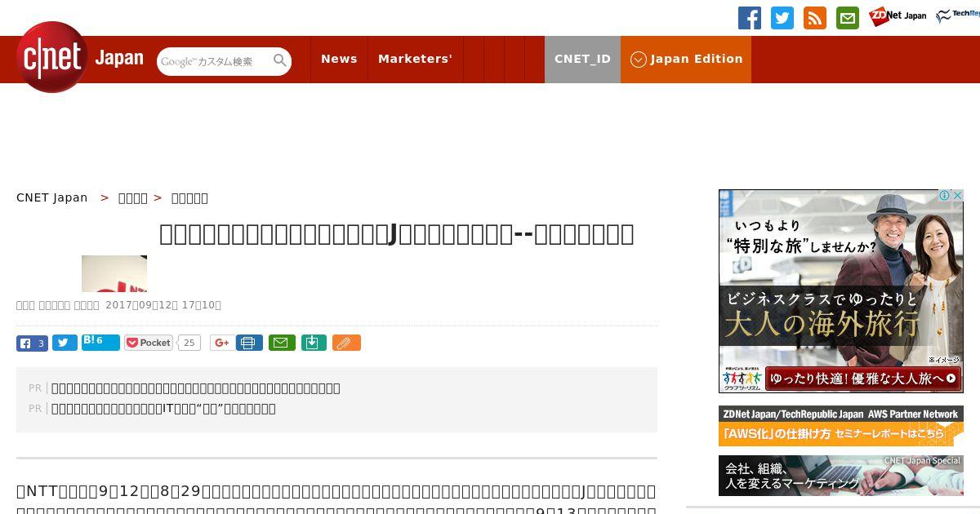The image size is (980, 514).
Task: Share the article on Google+
Action: pyautogui.click(x=221, y=343)
